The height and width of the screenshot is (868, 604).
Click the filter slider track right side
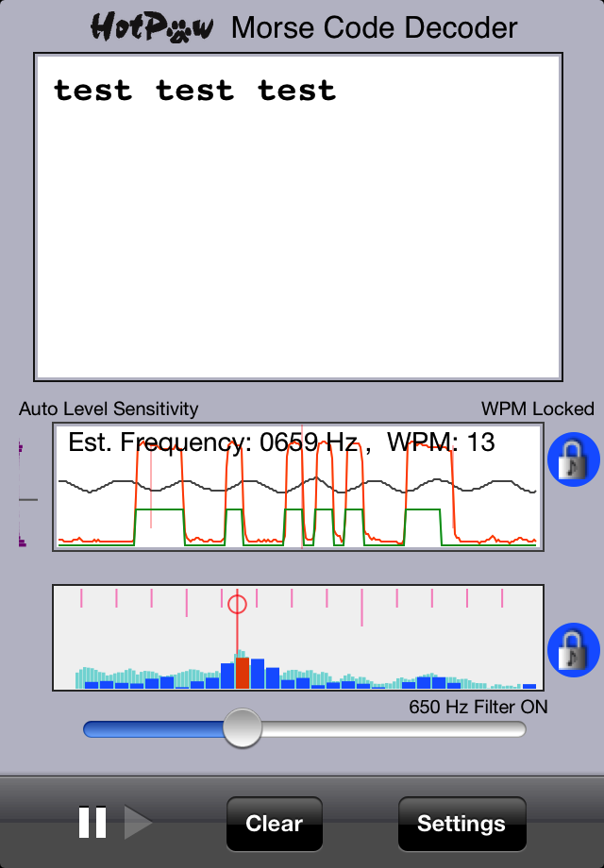(394, 729)
